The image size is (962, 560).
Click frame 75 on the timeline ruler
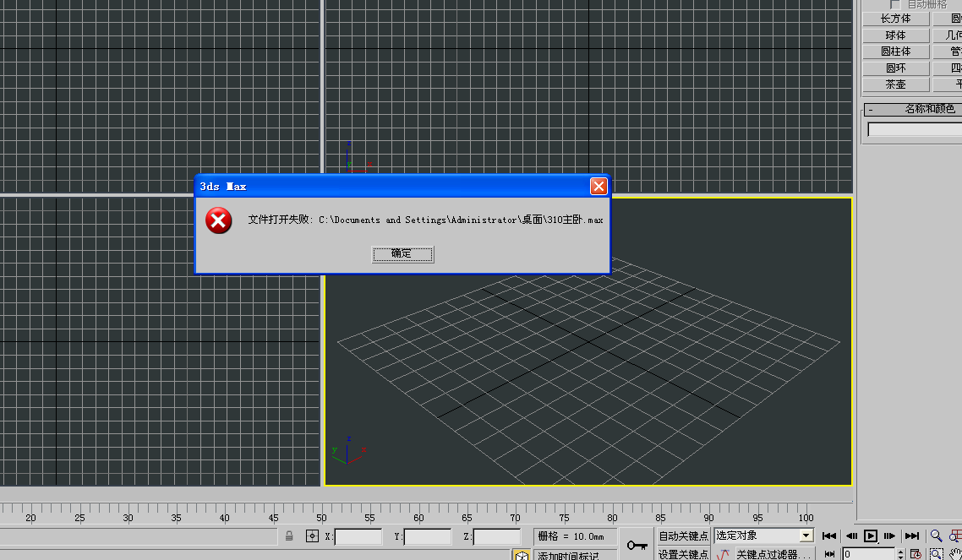[x=564, y=518]
